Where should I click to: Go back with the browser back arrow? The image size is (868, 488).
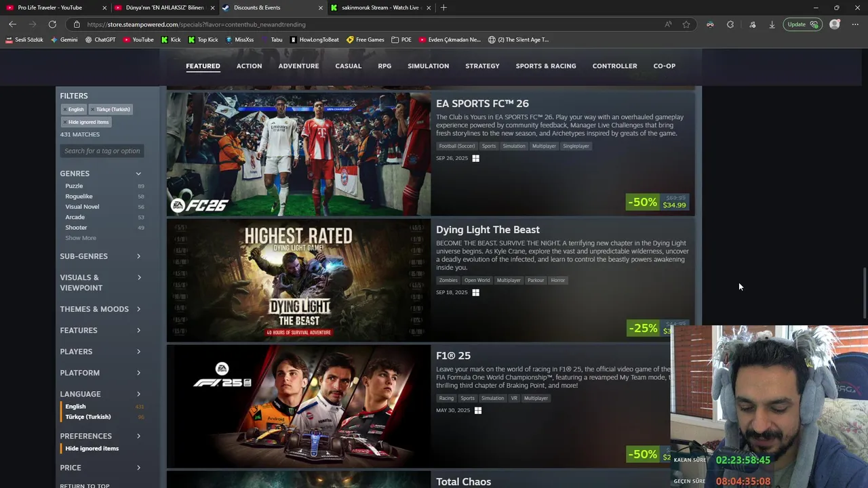[x=12, y=24]
